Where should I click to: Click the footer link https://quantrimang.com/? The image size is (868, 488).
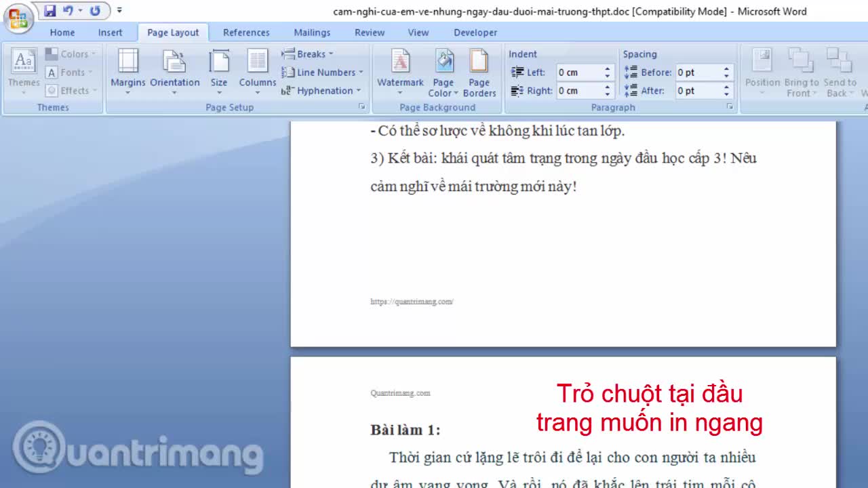coord(412,302)
